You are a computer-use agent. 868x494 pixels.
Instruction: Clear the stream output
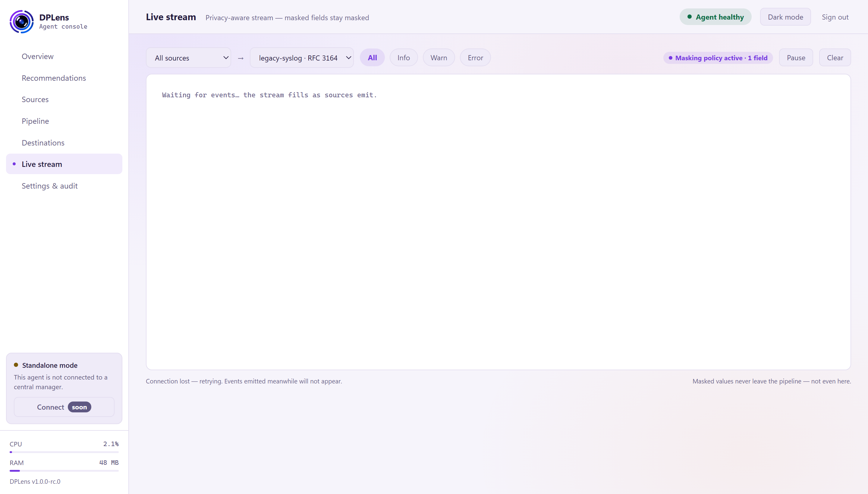[835, 58]
